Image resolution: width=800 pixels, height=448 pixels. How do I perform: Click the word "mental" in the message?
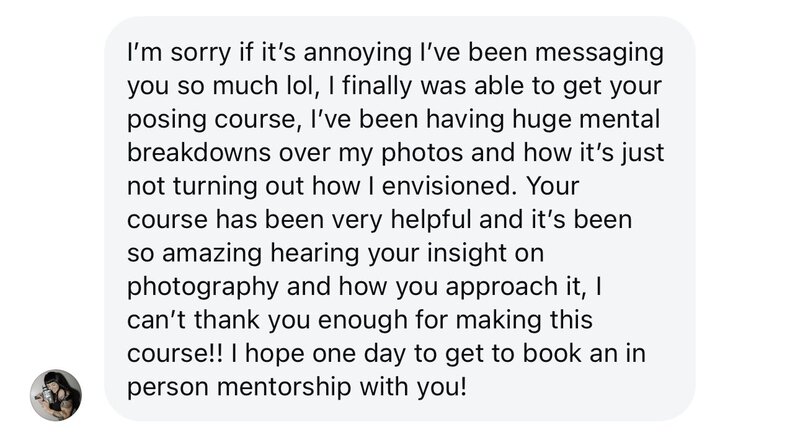[619, 119]
